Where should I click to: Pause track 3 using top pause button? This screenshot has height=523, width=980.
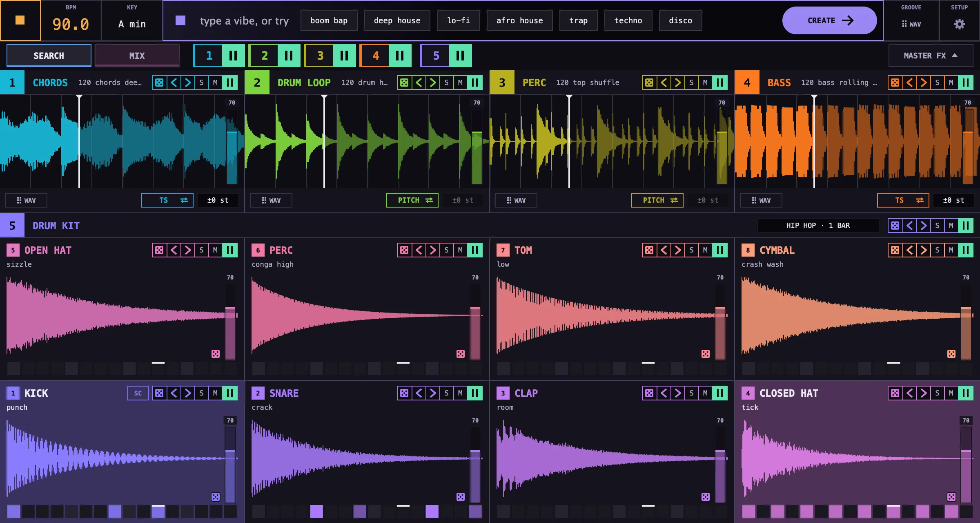click(x=344, y=56)
